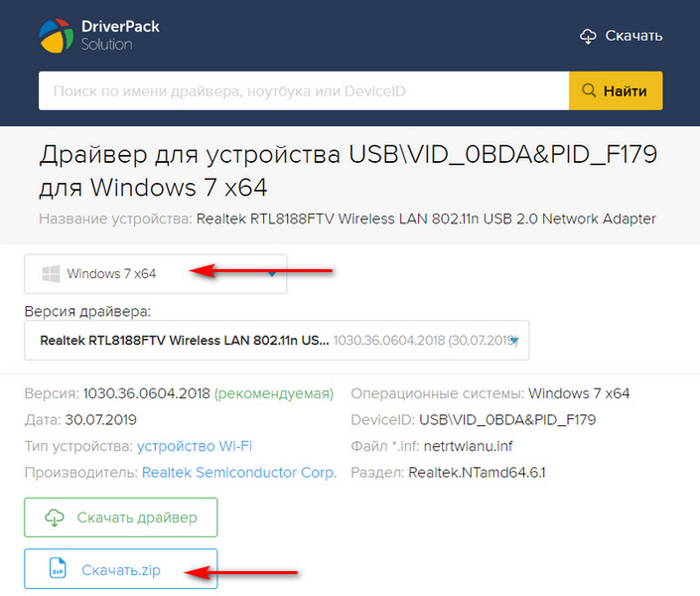The height and width of the screenshot is (596, 700).
Task: Click the page heading with USB\VID_0BDA&PID_F179
Action: point(349,171)
